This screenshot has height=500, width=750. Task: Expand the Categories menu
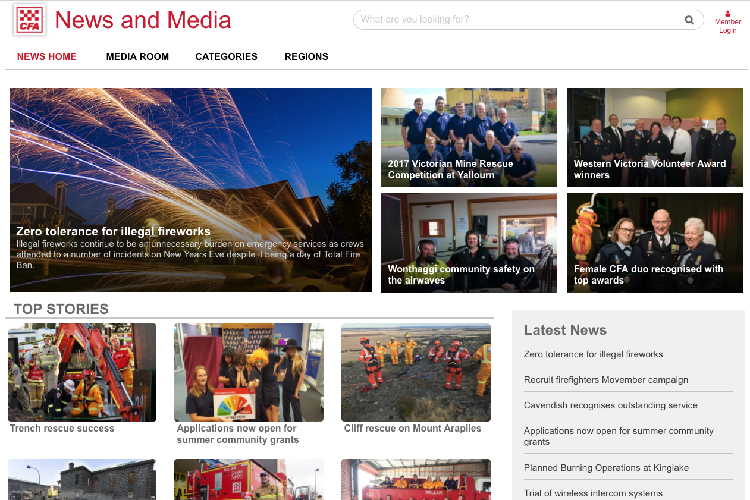[226, 57]
